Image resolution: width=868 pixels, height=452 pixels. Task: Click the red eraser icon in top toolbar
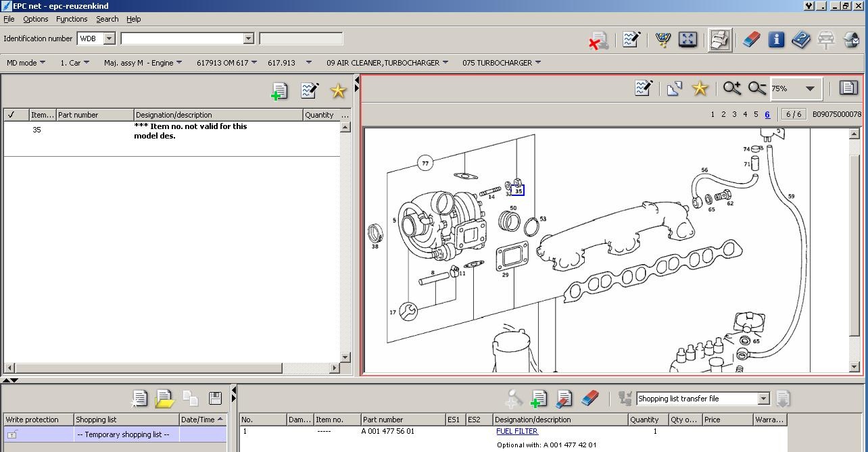click(751, 39)
